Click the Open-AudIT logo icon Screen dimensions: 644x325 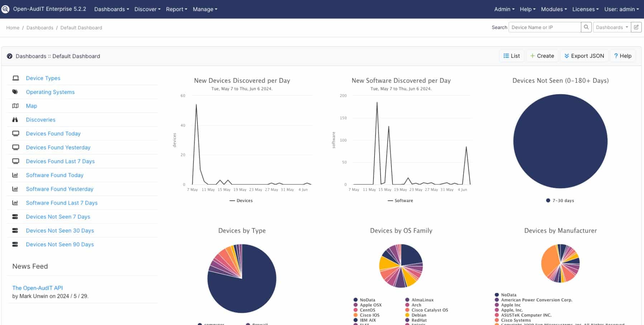coord(5,9)
